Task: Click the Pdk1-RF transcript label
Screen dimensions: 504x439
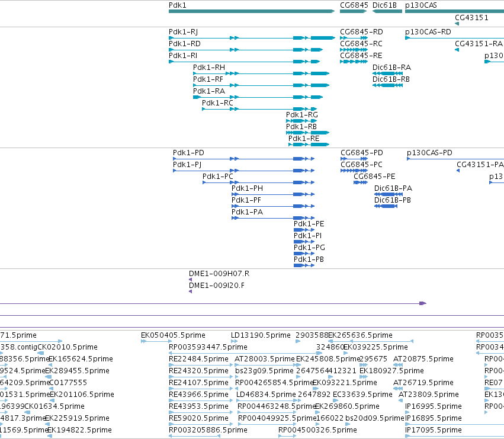Action: (208, 79)
